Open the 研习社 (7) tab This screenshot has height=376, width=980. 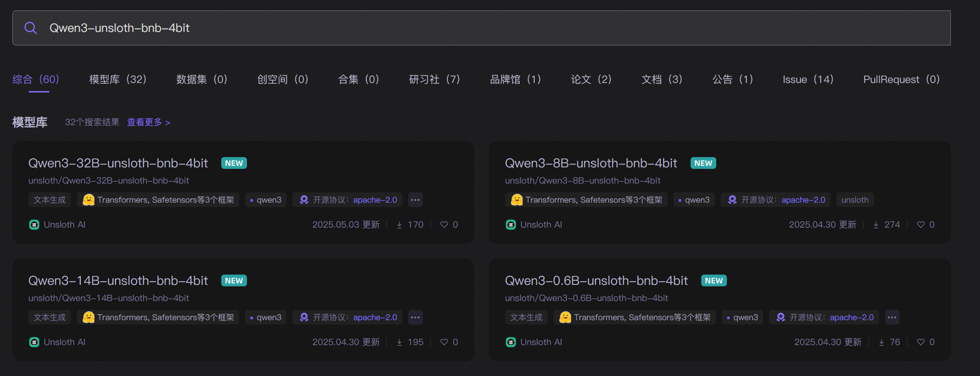pos(435,79)
